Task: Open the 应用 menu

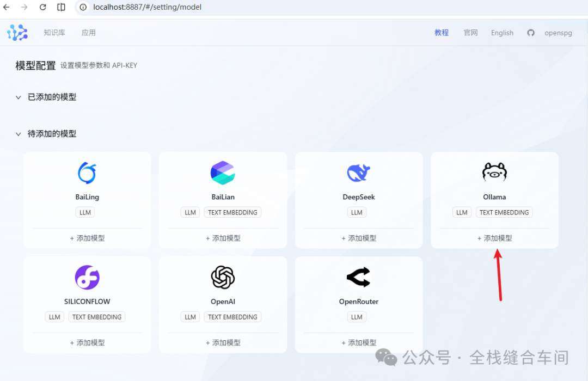Action: click(89, 33)
